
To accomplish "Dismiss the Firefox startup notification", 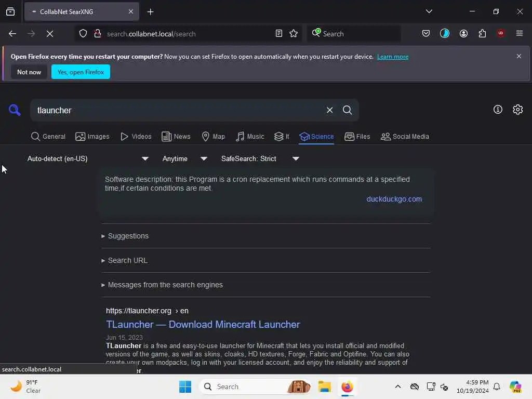I will click(x=519, y=56).
